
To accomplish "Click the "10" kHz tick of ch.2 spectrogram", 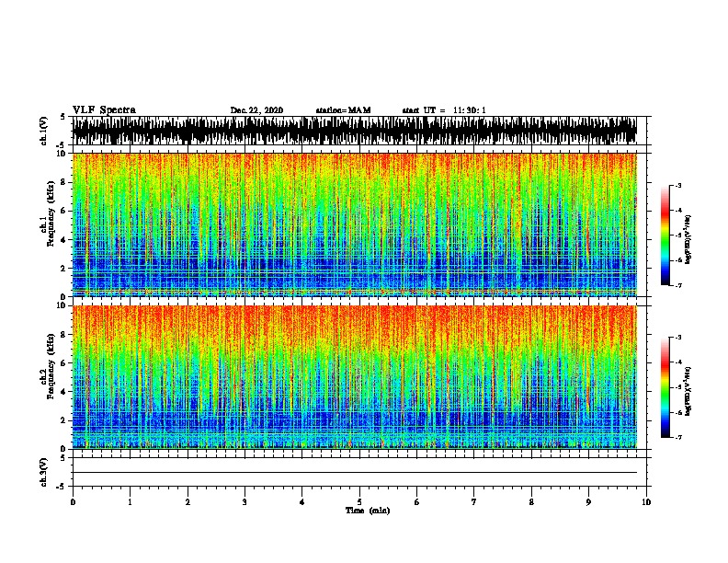I will (x=62, y=305).
